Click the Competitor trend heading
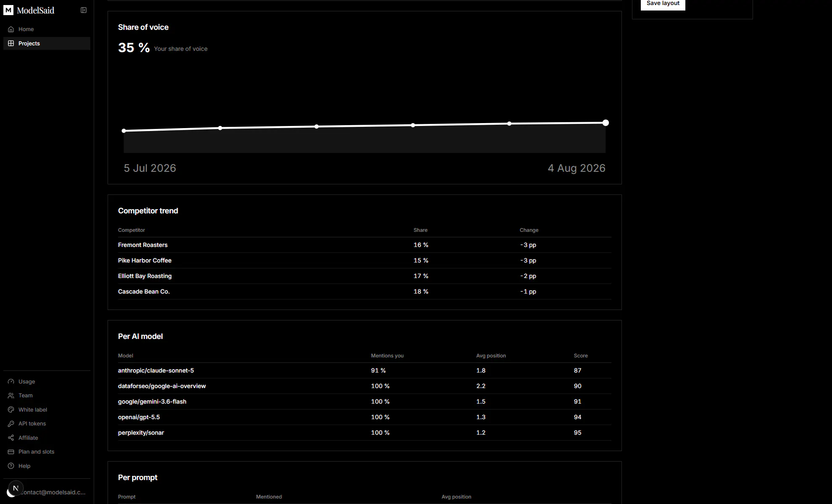This screenshot has width=832, height=504. [148, 211]
